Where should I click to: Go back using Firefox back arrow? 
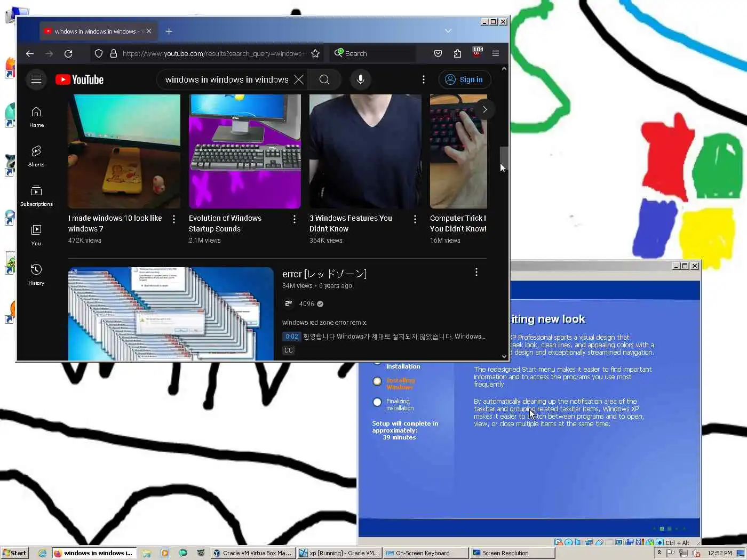[30, 53]
